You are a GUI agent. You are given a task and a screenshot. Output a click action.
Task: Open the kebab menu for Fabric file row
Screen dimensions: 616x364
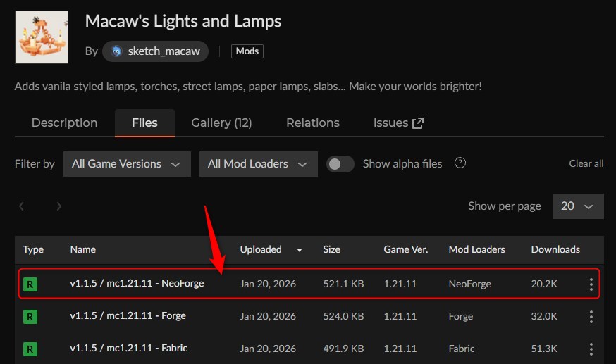coord(591,349)
